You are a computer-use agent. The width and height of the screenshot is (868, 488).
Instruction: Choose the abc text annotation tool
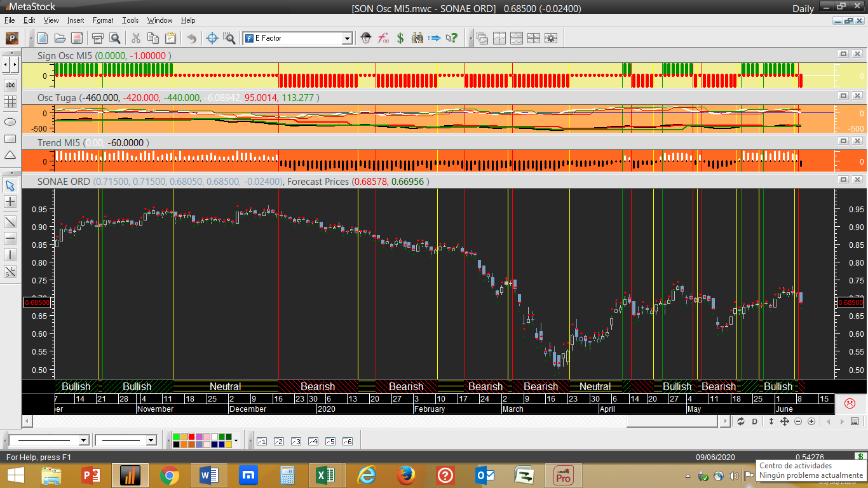10,85
